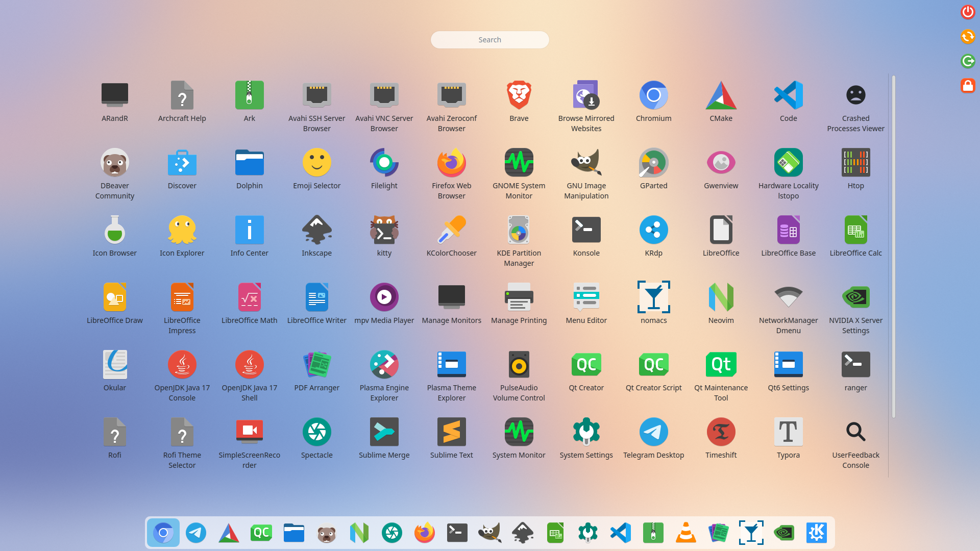Launch LibreOffice Writer
This screenshot has height=551, width=980.
coord(317,303)
